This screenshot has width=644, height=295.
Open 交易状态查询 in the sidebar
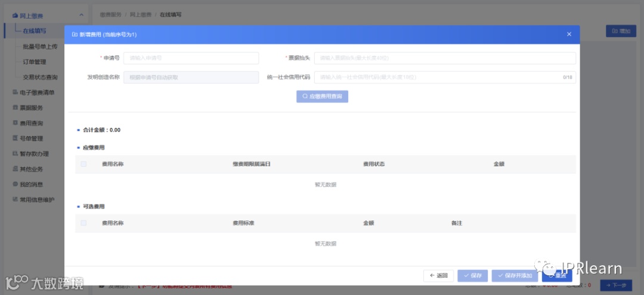[41, 77]
